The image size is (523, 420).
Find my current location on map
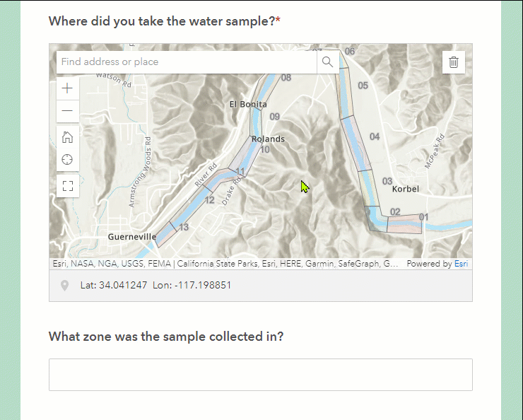(68, 160)
